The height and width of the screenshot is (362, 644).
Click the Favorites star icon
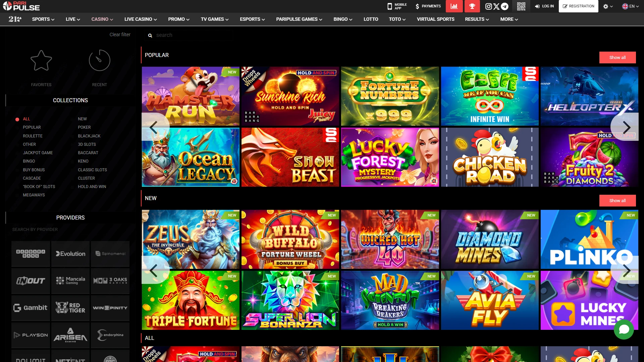tap(41, 61)
